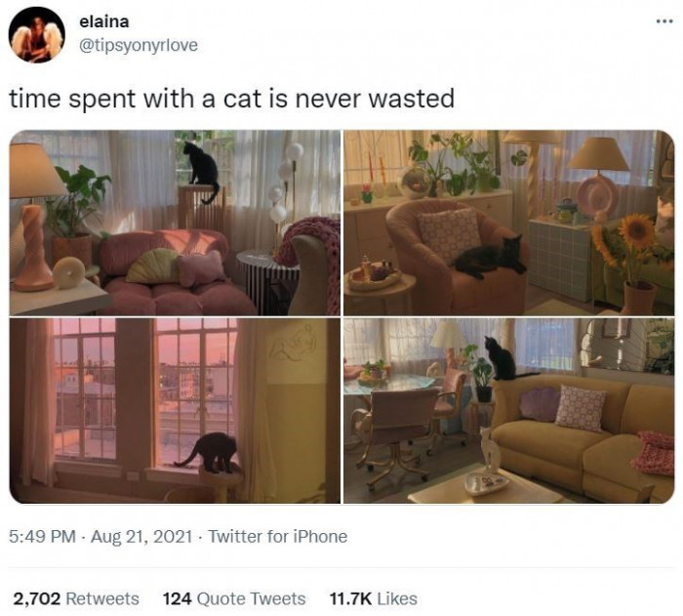This screenshot has width=683, height=616.
Task: Open the bottom-right photo of cat on yellow sofa
Action: (x=508, y=411)
